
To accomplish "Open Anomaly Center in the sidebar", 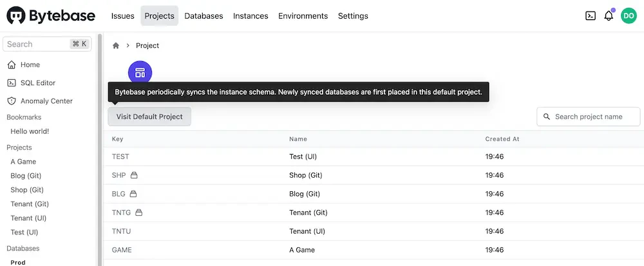I will (46, 101).
